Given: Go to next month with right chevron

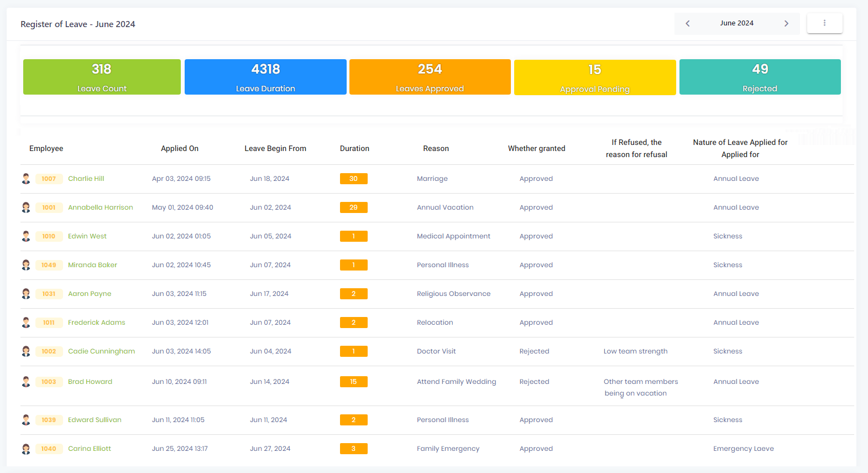Looking at the screenshot, I should pyautogui.click(x=786, y=23).
